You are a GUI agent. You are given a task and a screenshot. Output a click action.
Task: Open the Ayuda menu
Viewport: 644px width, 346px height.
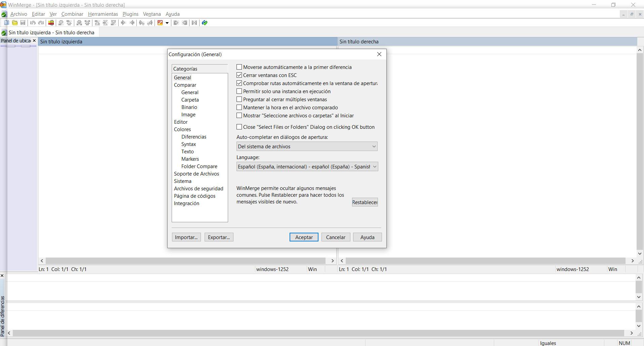tap(173, 14)
